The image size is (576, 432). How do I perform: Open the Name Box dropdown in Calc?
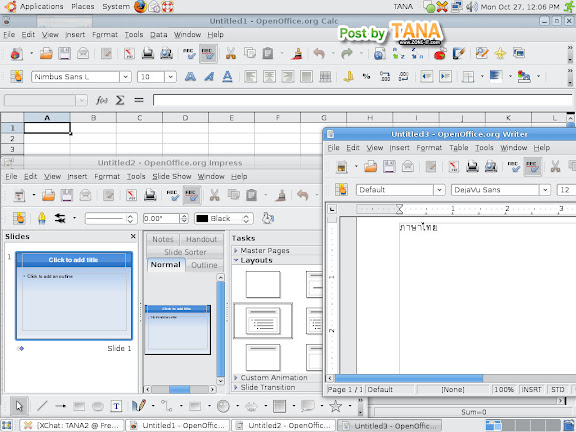coord(82,100)
